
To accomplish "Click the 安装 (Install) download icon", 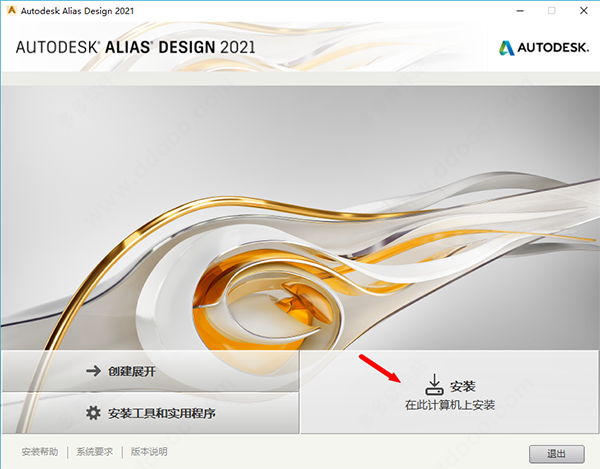I will (x=434, y=384).
